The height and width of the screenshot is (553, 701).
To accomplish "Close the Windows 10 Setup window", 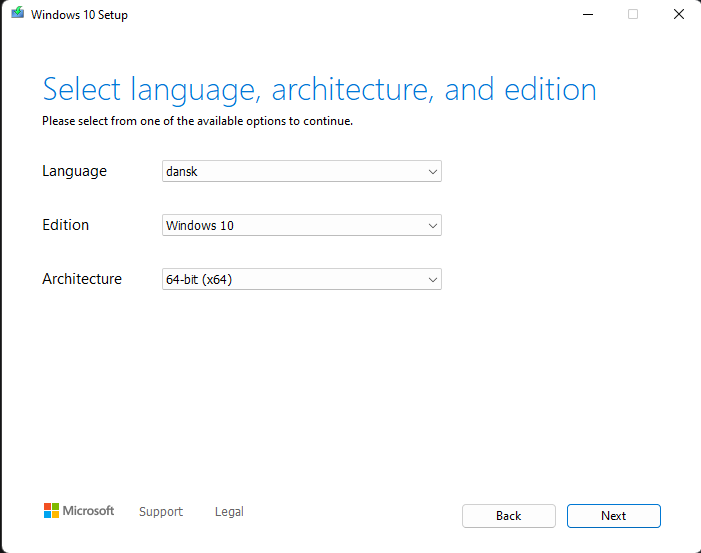I will 679,15.
